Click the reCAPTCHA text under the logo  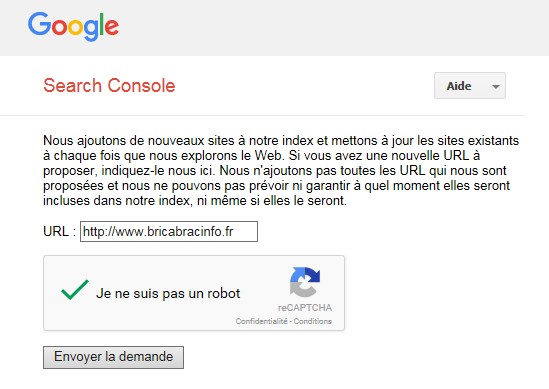coord(305,308)
